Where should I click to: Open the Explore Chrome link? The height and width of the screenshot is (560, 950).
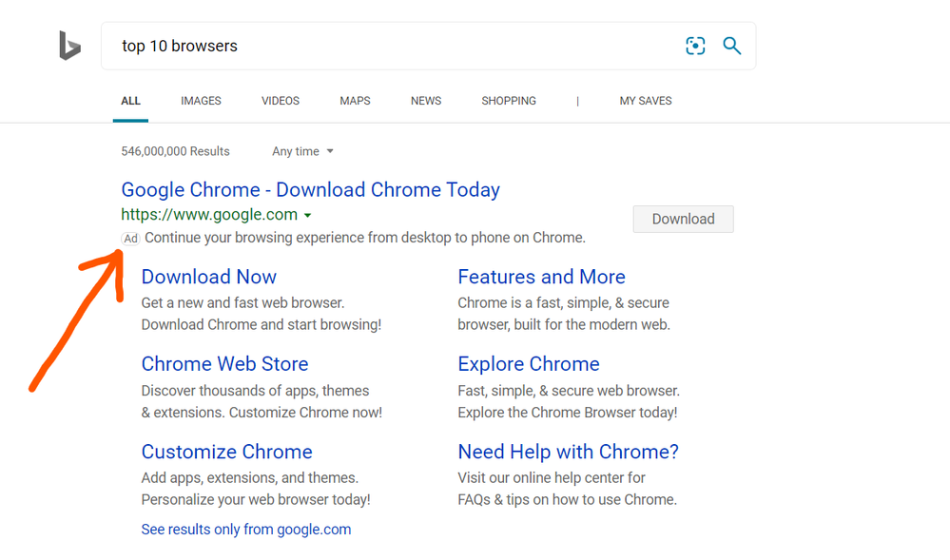click(529, 363)
